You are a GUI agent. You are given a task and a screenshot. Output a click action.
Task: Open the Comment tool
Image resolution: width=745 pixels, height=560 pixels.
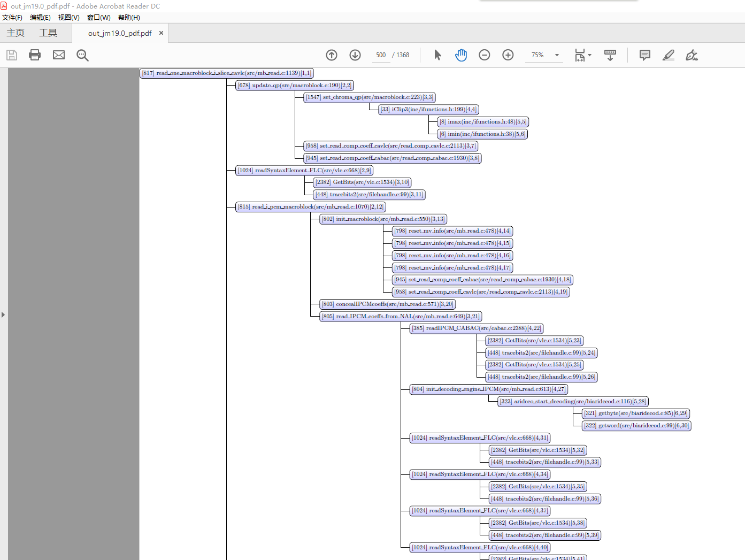[x=644, y=55]
